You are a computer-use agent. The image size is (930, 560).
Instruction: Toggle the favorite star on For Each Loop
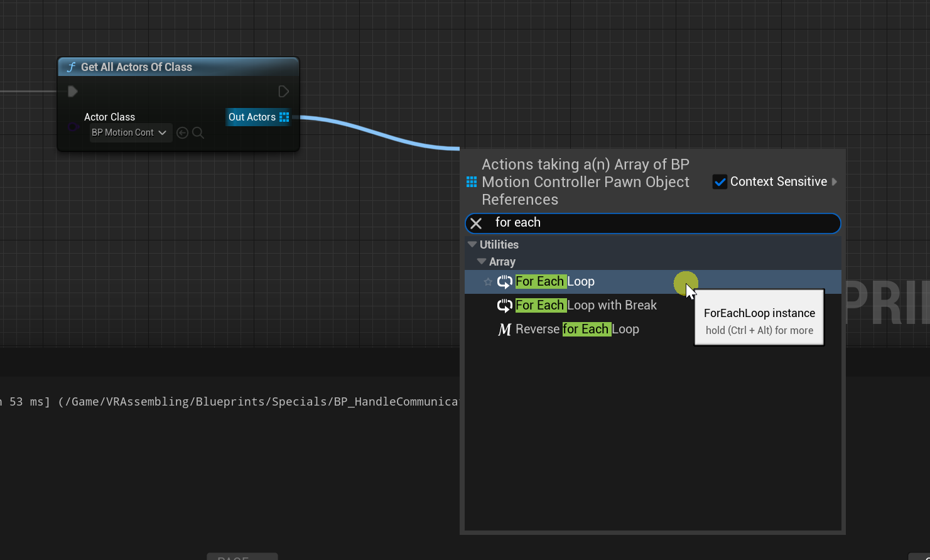point(488,282)
